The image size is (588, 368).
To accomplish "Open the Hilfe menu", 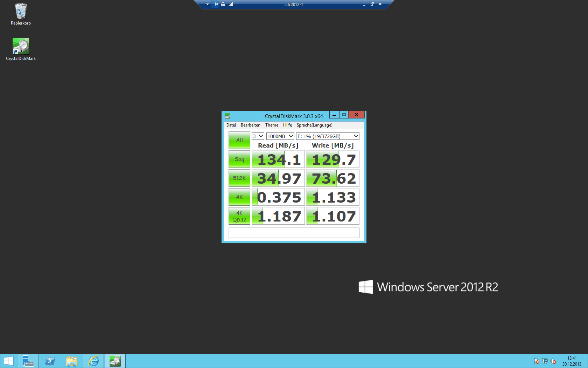I will (288, 125).
